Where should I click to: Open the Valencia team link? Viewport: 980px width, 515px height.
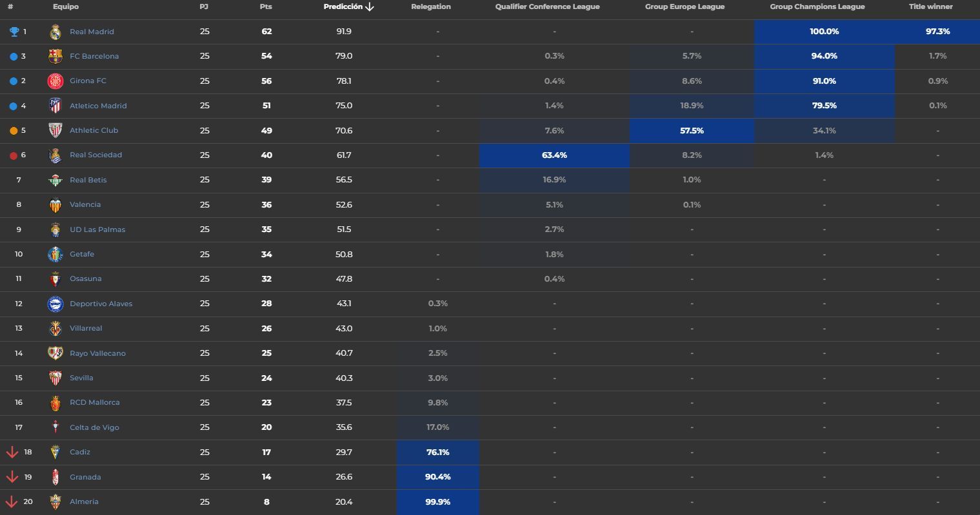85,204
